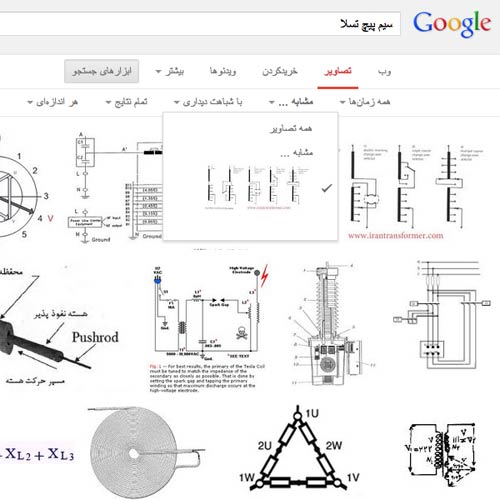Click the Google logo
The height and width of the screenshot is (500, 500).
pos(452,24)
